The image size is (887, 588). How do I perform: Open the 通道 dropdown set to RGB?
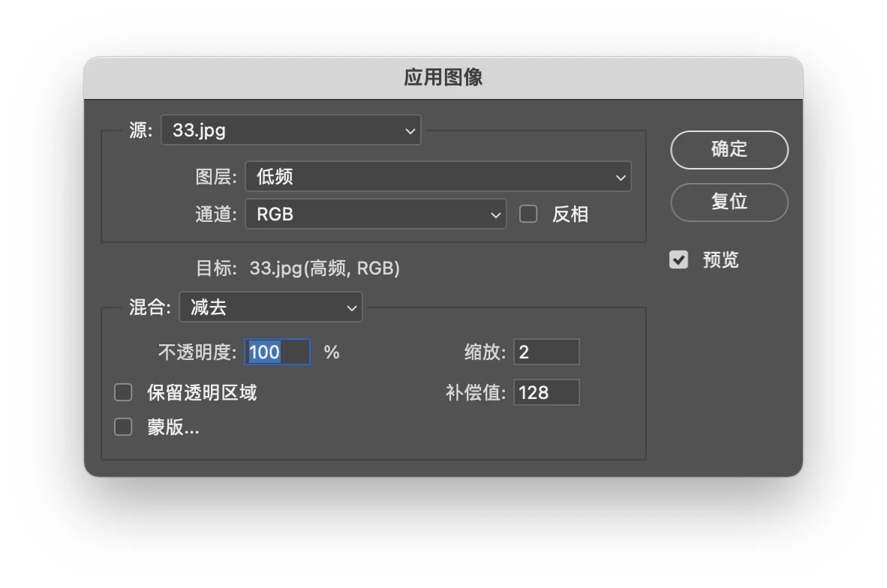[376, 214]
